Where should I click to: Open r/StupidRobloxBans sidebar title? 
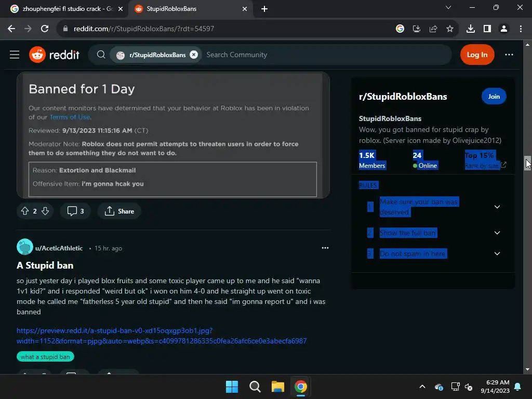point(403,97)
